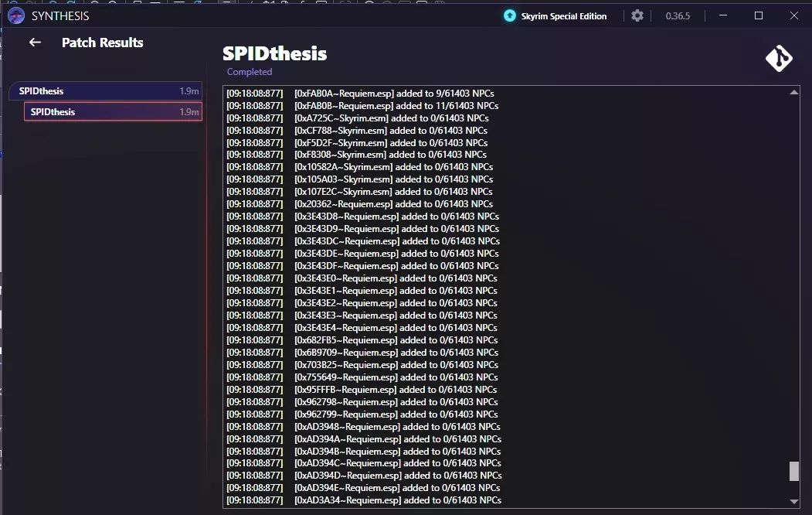Viewport: 812px width, 515px height.
Task: Click log line 0x107E2C~Skyrim.esm
Action: point(359,192)
